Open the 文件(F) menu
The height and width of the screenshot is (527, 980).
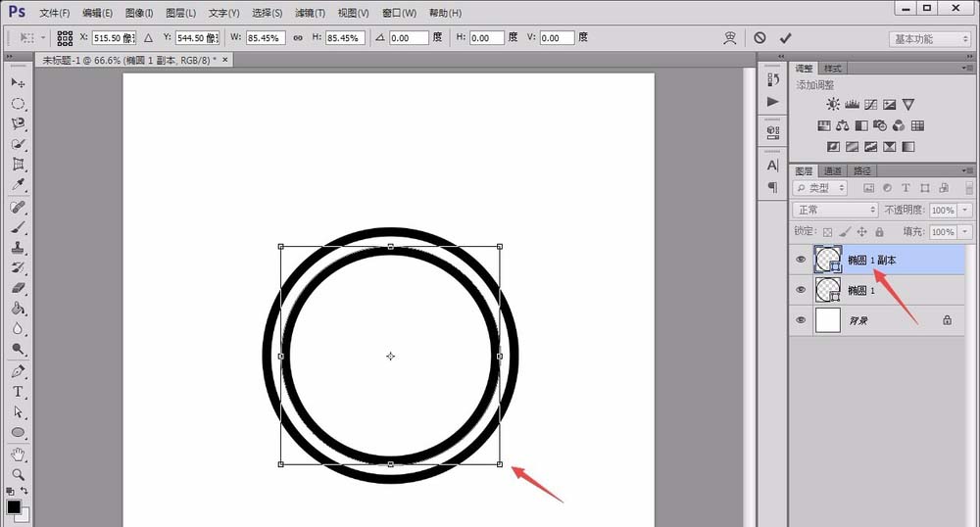click(54, 13)
